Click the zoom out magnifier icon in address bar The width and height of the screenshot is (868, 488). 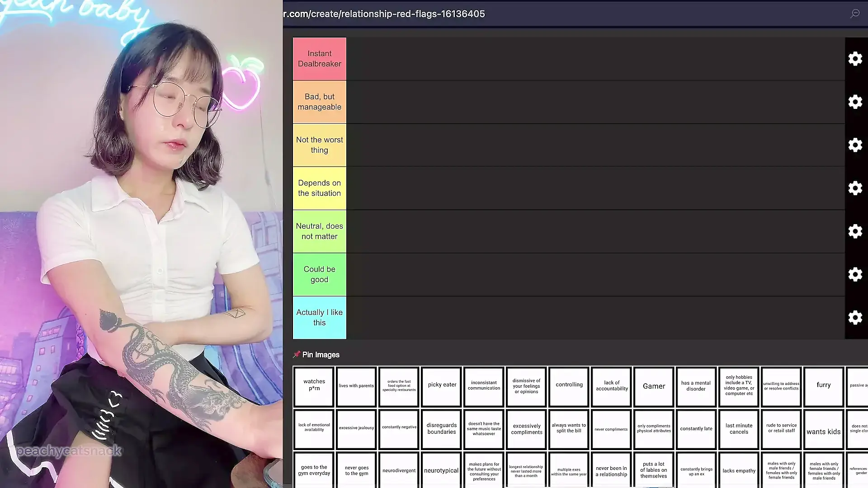pos(855,14)
